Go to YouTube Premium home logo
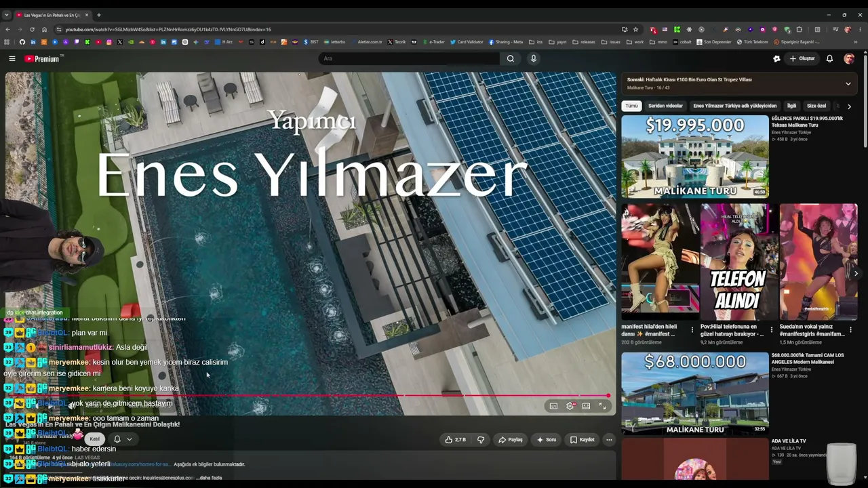The image size is (868, 488). click(43, 59)
